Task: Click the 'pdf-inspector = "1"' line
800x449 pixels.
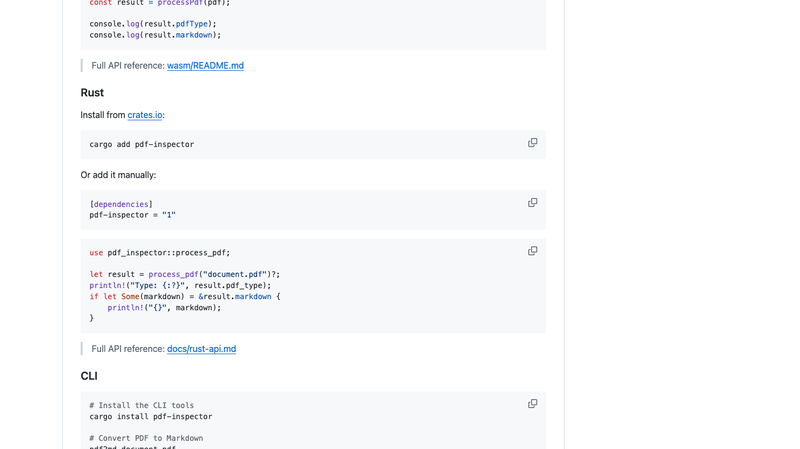Action: coord(133,215)
